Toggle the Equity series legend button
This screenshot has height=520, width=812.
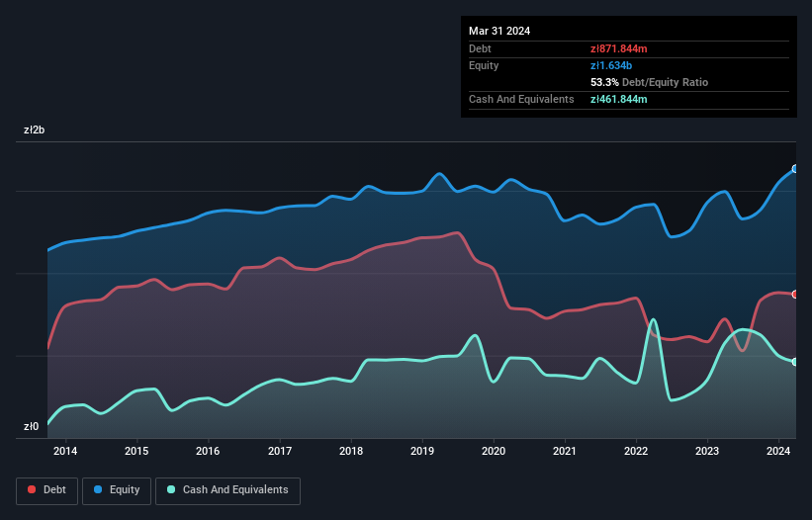coord(117,490)
